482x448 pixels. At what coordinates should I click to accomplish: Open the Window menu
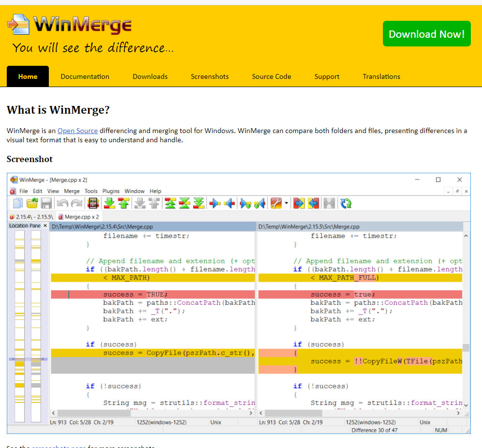134,191
